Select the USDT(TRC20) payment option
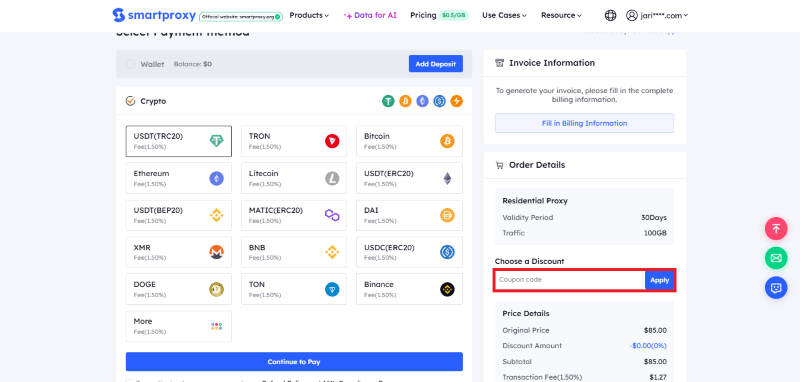This screenshot has height=382, width=800. (179, 141)
